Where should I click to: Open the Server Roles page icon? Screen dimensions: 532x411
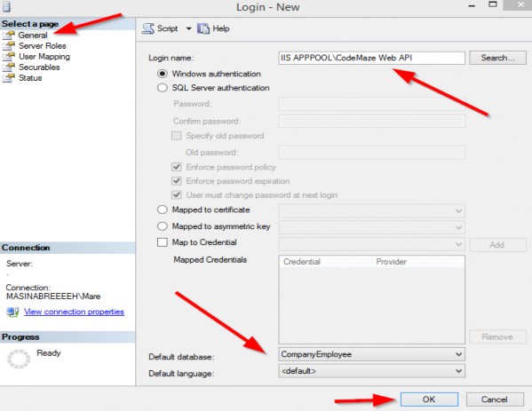pos(9,45)
